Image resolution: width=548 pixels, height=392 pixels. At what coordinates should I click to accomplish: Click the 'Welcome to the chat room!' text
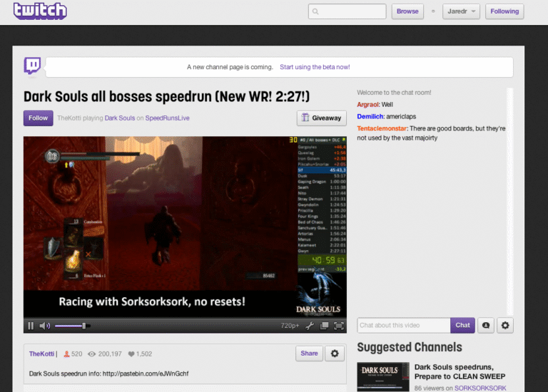[394, 93]
